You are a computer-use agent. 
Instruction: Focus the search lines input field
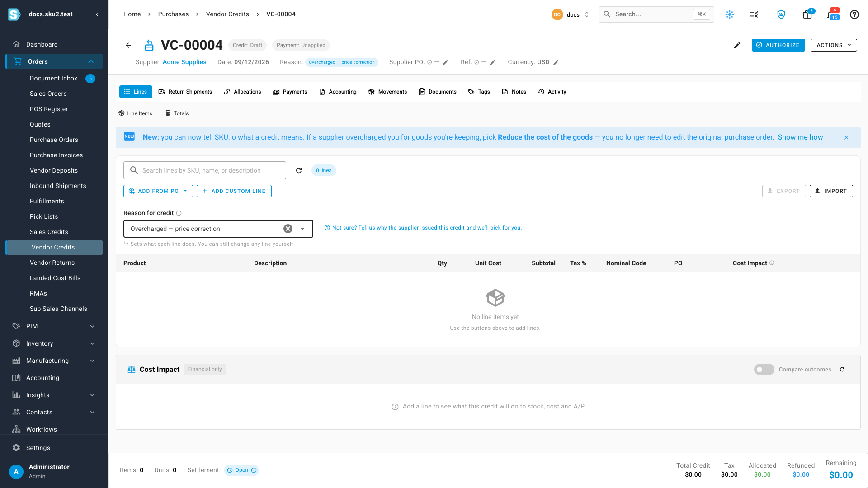point(205,170)
